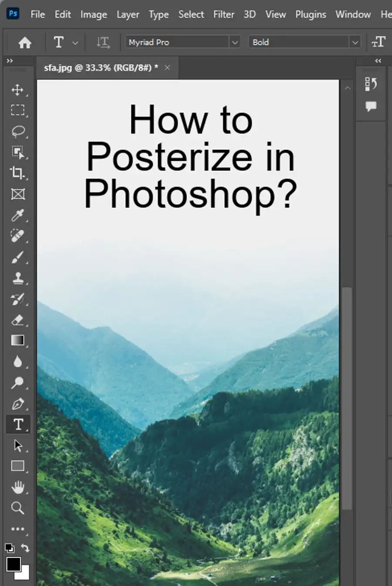Screen dimensions: 392x586
Task: Click the scroll up arrow
Action: pos(348,88)
